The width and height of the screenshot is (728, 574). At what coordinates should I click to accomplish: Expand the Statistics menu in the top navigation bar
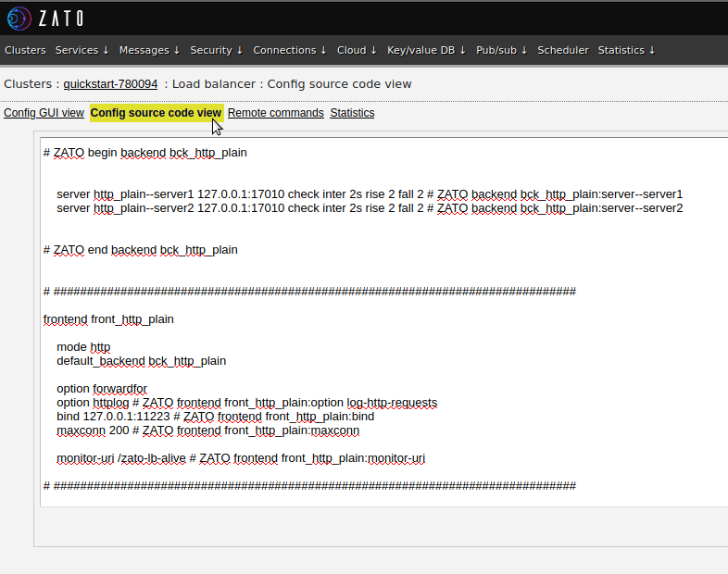626,50
